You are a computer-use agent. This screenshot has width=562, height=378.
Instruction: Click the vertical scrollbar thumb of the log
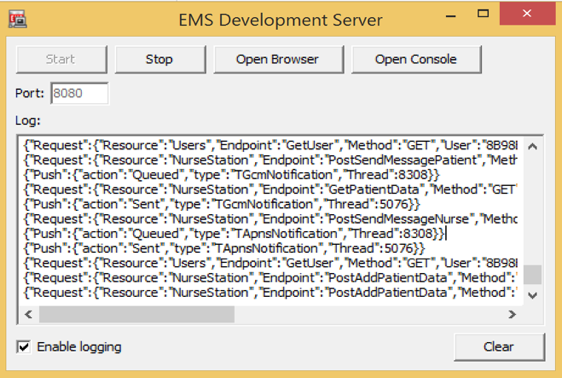[x=533, y=274]
